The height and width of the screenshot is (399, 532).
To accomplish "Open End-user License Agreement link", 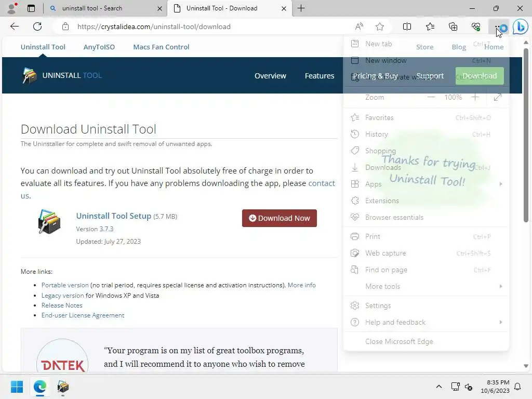I will click(83, 315).
